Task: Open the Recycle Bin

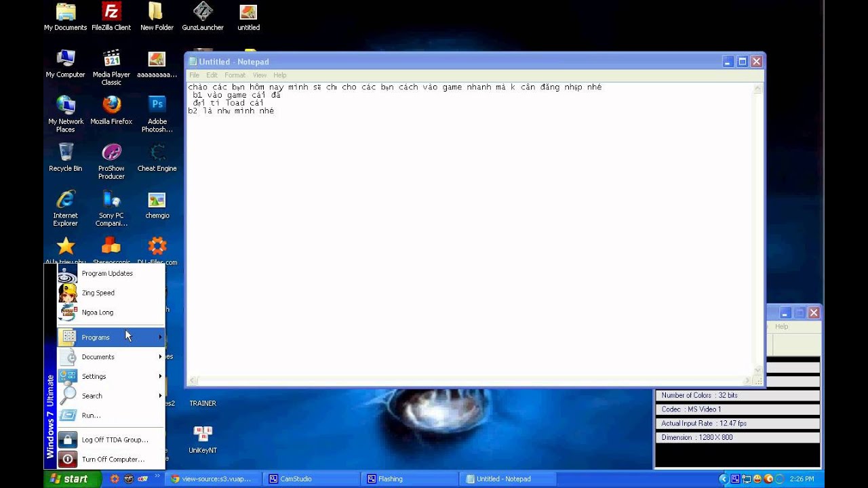Action: coord(65,157)
